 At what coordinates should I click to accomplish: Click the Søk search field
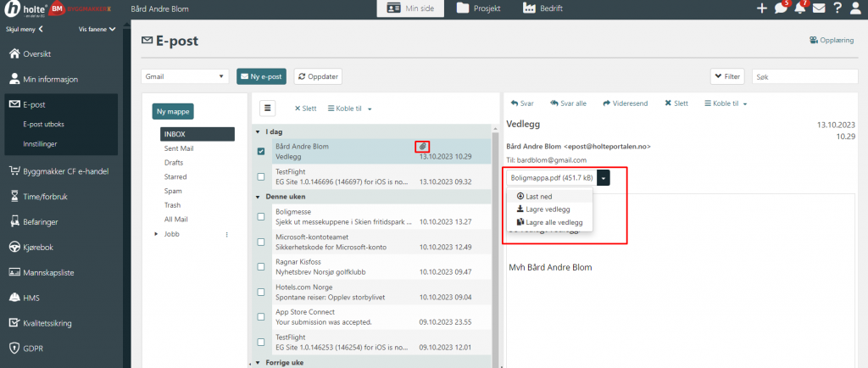click(x=804, y=77)
